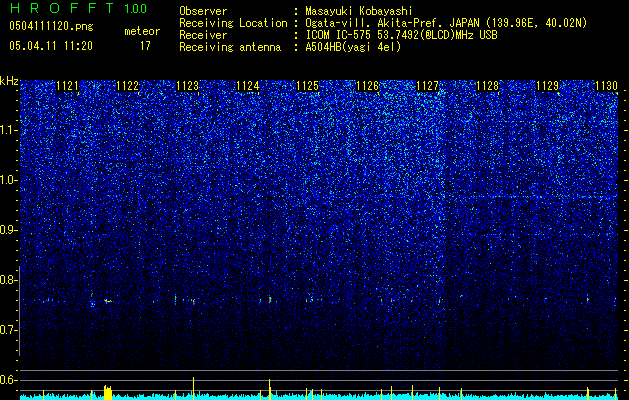Viewport: 629px width, 400px height.
Task: Click the 1126 time marker
Action: 367,86
